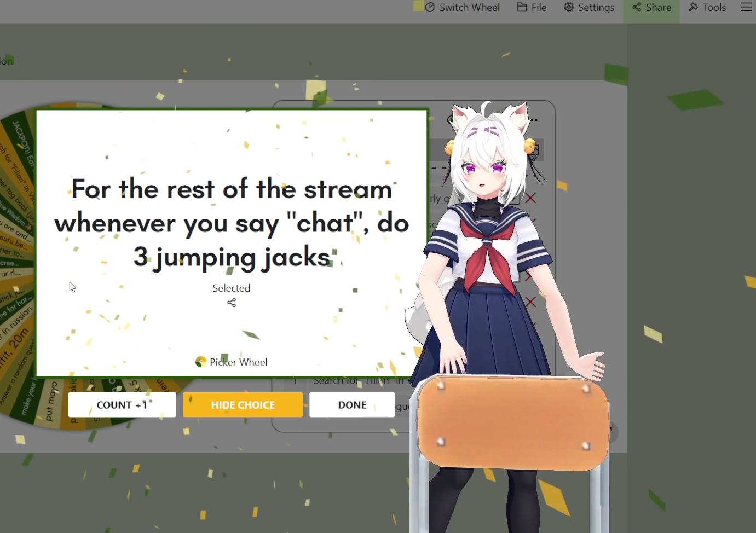Open the Settings menu
This screenshot has height=533, width=756.
[x=589, y=8]
